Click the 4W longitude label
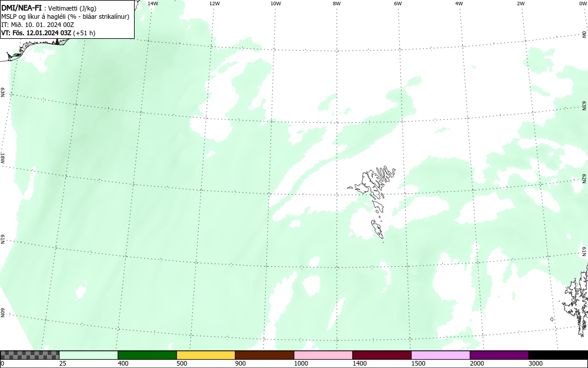The image size is (588, 368). point(459,4)
